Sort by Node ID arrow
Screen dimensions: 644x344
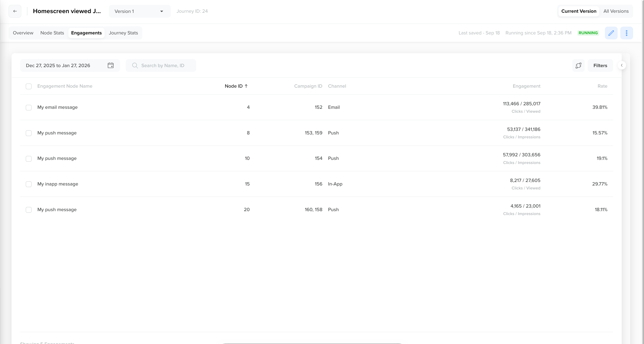click(x=246, y=86)
